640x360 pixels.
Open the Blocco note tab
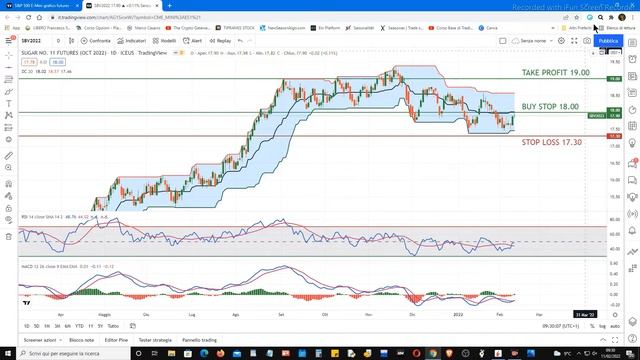pyautogui.click(x=81, y=340)
